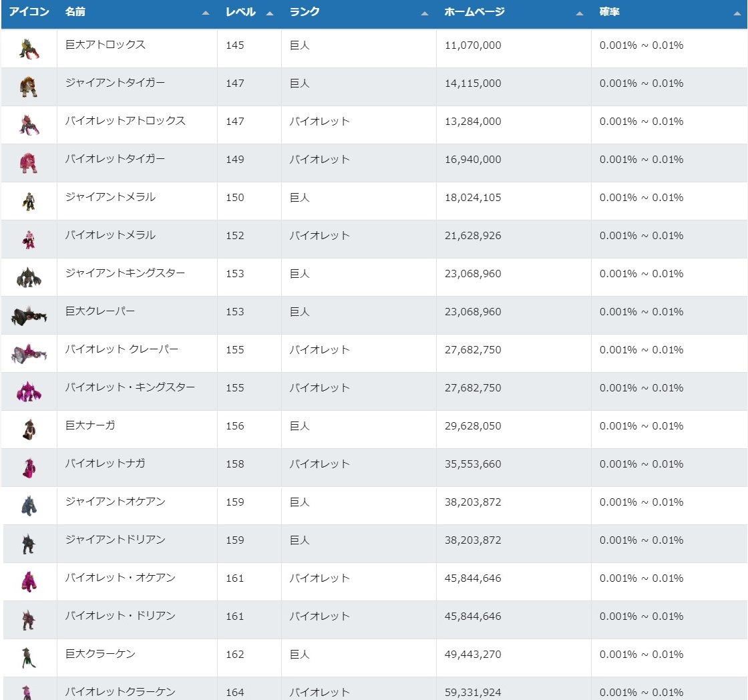The width and height of the screenshot is (748, 700).
Task: Click the バイオレット・オケアン monster icon
Action: pos(29,582)
